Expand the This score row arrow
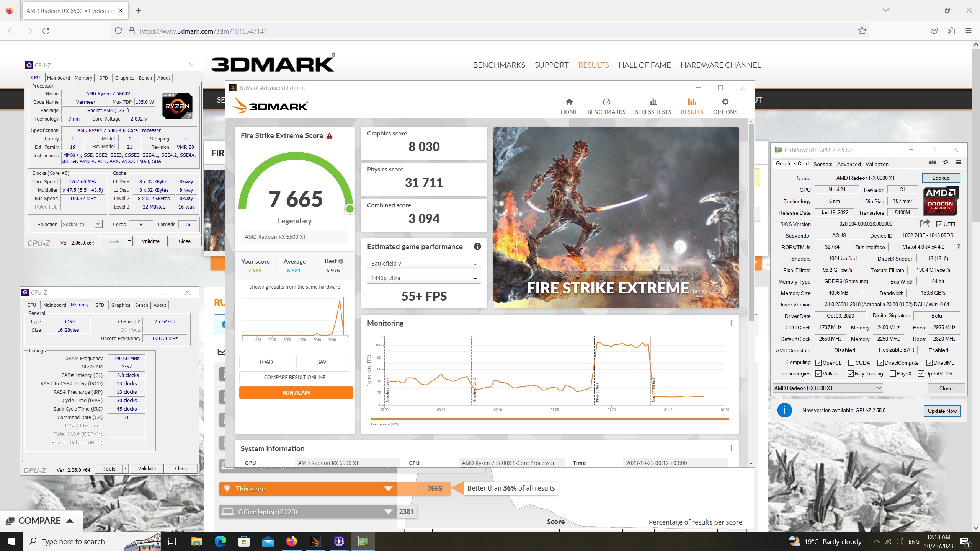Viewport: 980px width, 551px height. click(388, 489)
